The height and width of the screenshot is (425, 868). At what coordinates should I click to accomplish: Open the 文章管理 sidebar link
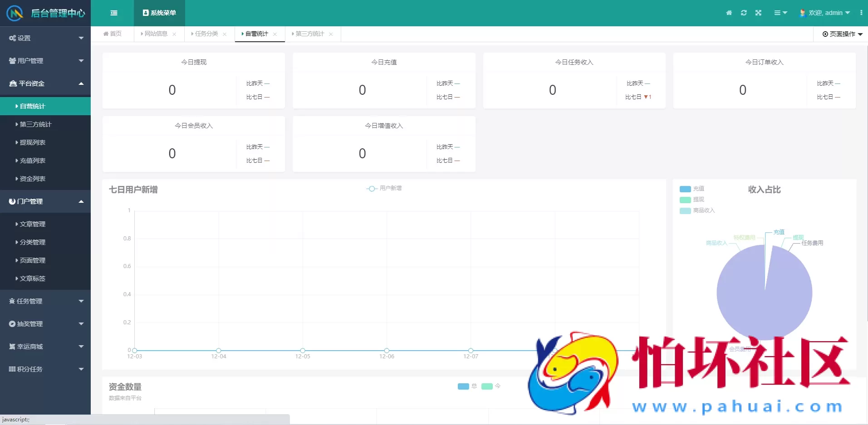click(32, 224)
